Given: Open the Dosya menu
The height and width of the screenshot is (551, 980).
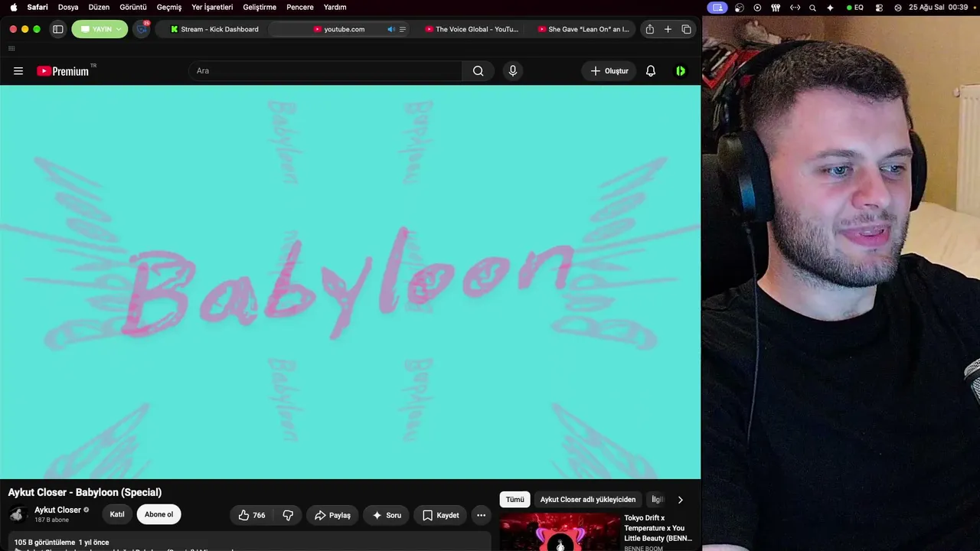Looking at the screenshot, I should click(x=68, y=7).
